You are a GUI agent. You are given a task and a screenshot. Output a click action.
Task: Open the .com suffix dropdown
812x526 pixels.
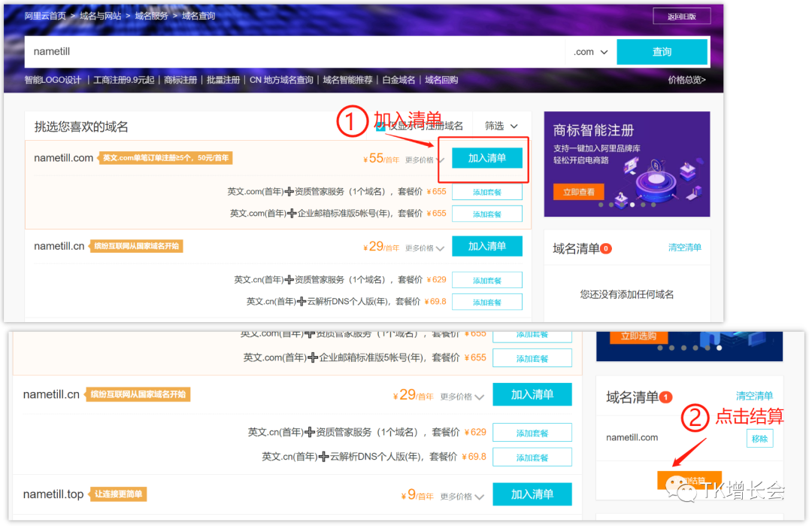tap(590, 52)
